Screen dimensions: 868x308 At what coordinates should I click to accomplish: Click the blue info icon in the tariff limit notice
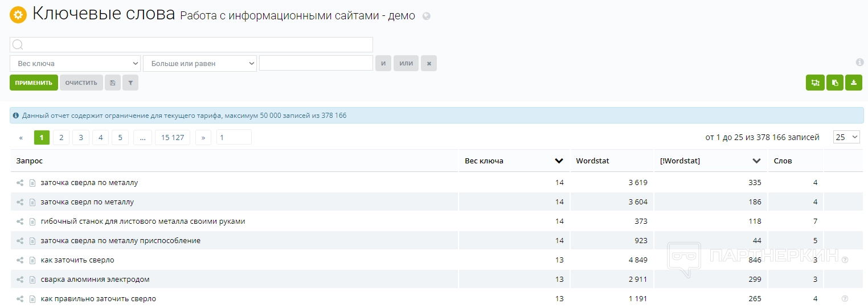[x=16, y=116]
